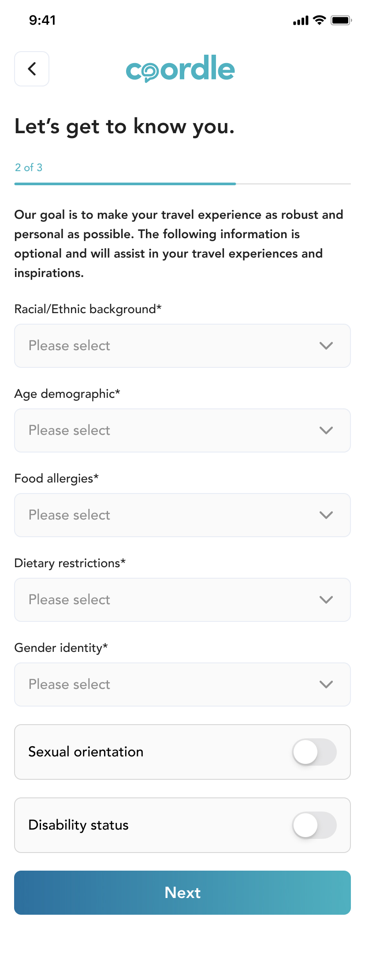Tap the 2 of 3 step indicator
This screenshot has height=980, width=365.
[x=29, y=168]
